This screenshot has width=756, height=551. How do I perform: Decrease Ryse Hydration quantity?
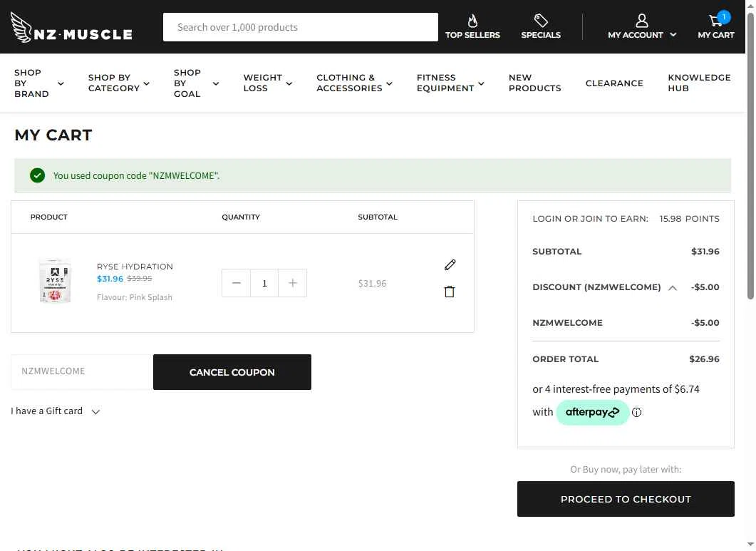click(236, 283)
